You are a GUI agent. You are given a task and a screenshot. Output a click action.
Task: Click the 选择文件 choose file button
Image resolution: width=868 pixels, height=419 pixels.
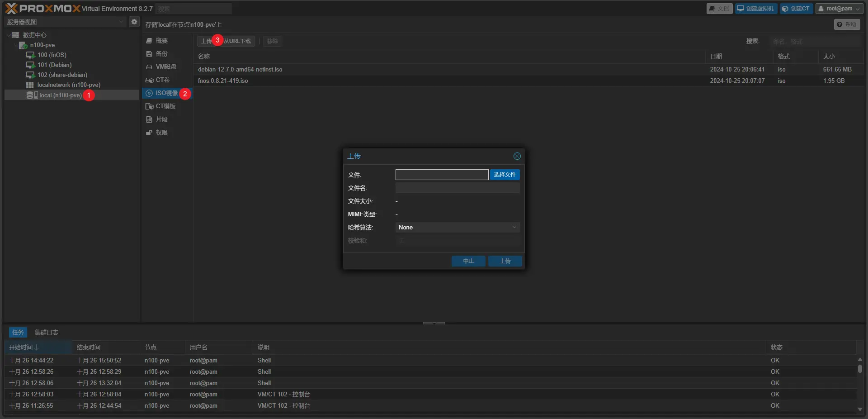pos(505,175)
